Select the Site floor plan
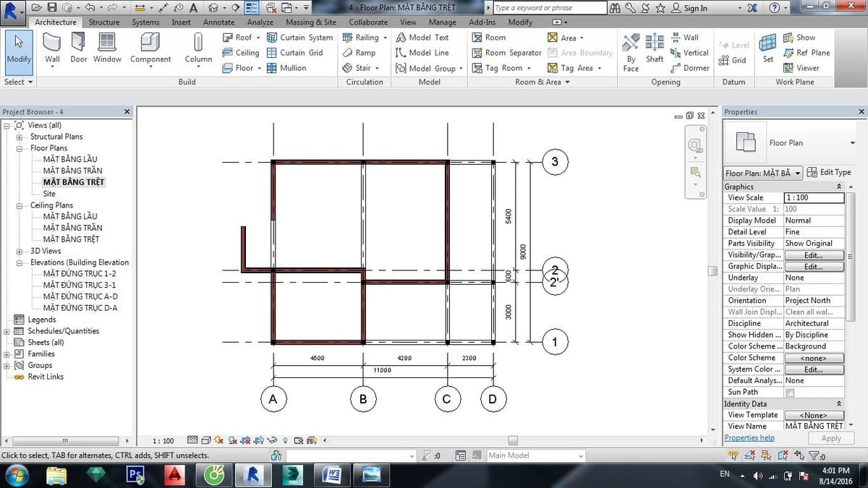The image size is (868, 488). coord(49,194)
